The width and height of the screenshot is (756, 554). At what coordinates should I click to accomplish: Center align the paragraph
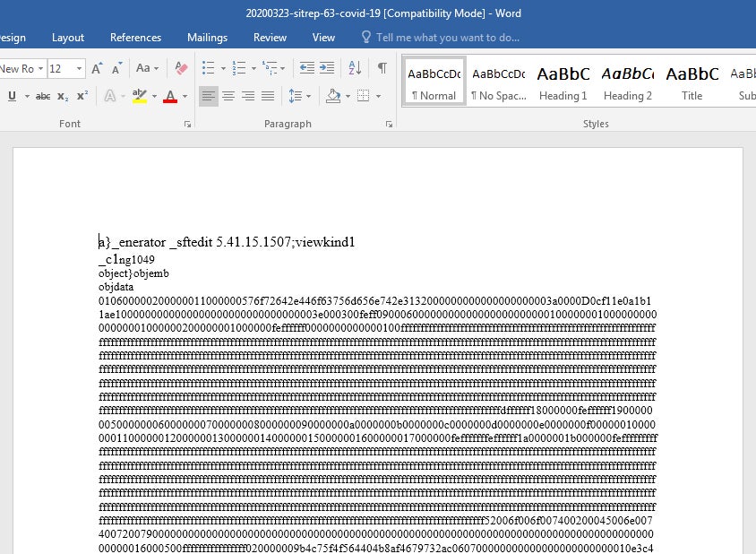point(228,96)
